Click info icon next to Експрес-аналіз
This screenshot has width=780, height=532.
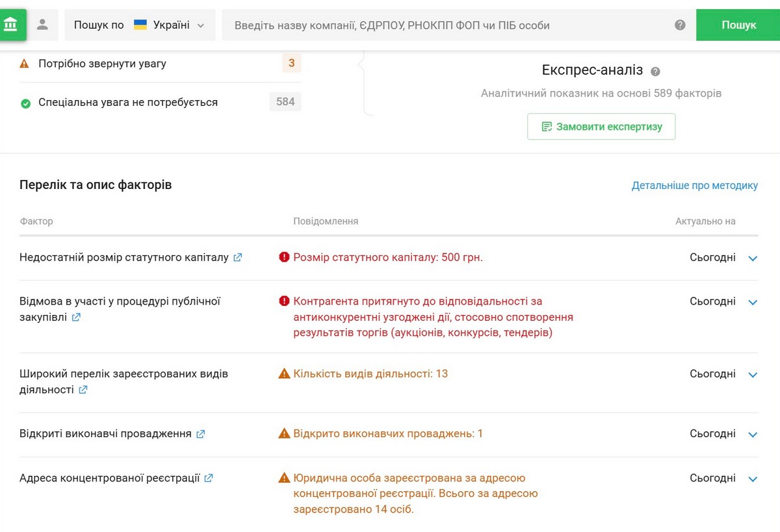[x=655, y=71]
